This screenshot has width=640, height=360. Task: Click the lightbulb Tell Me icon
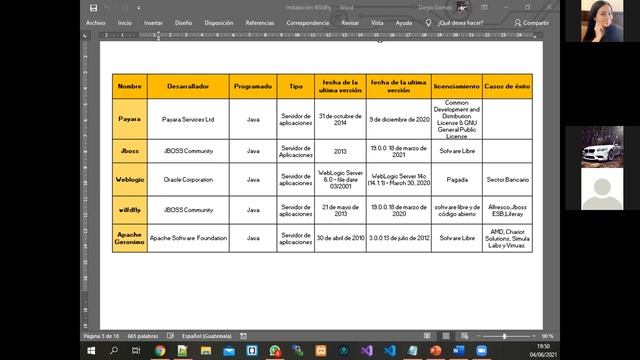pyautogui.click(x=428, y=23)
